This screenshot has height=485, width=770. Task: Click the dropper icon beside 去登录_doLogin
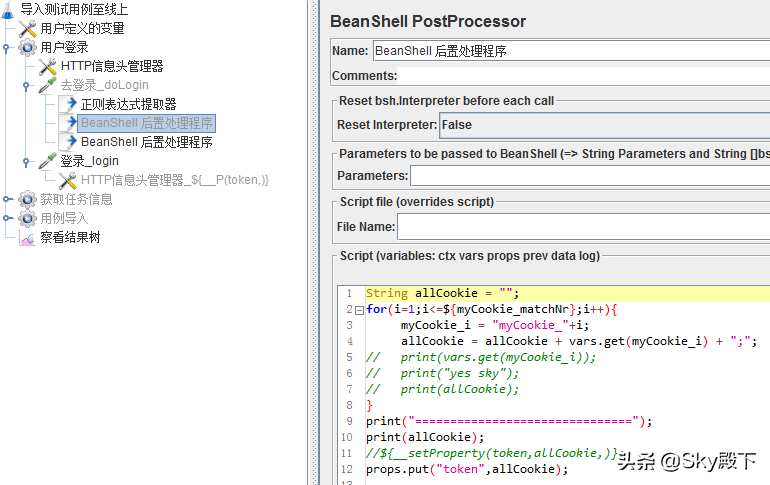(x=48, y=85)
